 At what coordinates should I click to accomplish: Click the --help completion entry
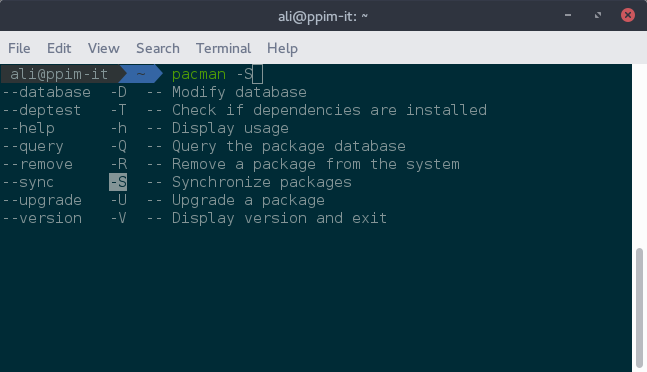coord(28,128)
